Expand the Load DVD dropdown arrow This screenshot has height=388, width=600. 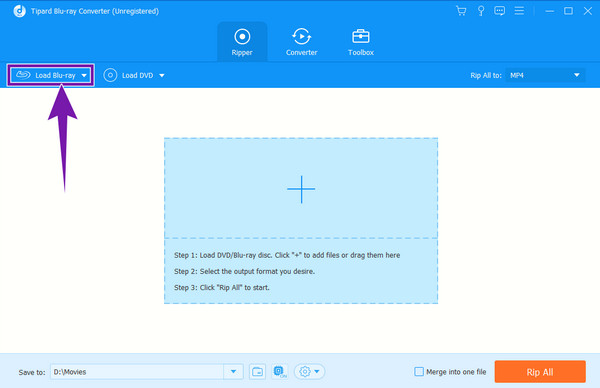pyautogui.click(x=162, y=75)
